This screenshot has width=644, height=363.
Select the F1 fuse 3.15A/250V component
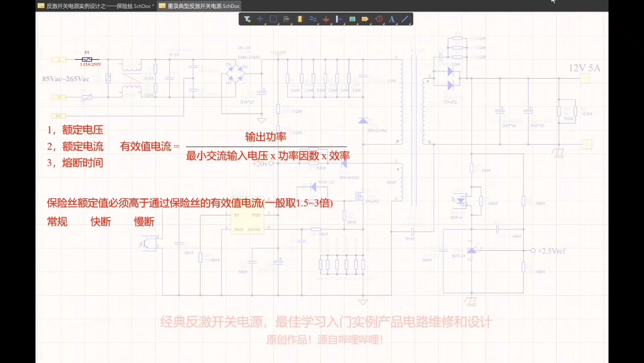[88, 59]
